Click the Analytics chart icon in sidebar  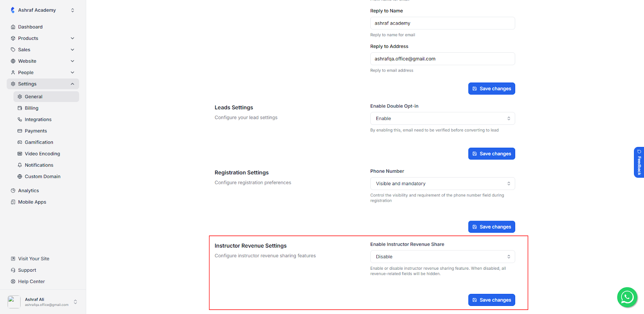coord(13,191)
